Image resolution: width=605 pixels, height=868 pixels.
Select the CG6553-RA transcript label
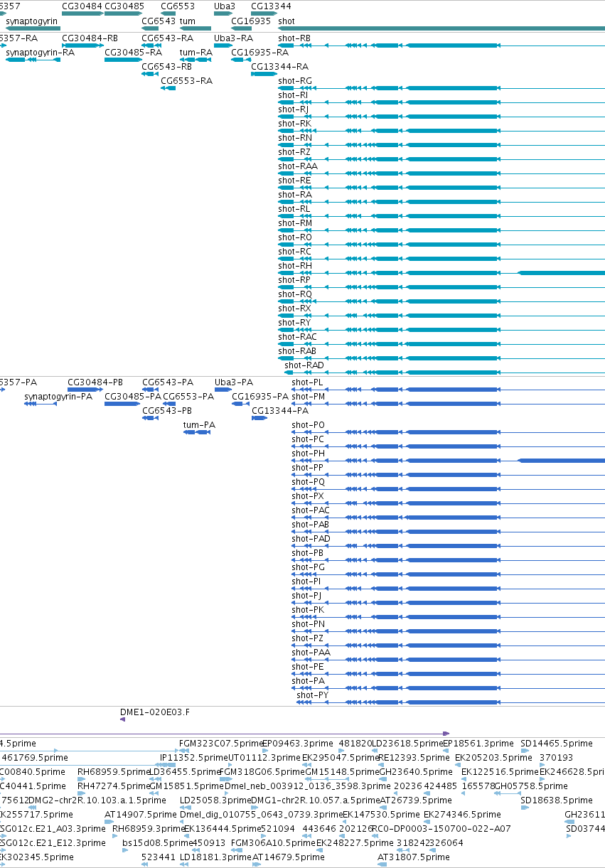point(186,81)
